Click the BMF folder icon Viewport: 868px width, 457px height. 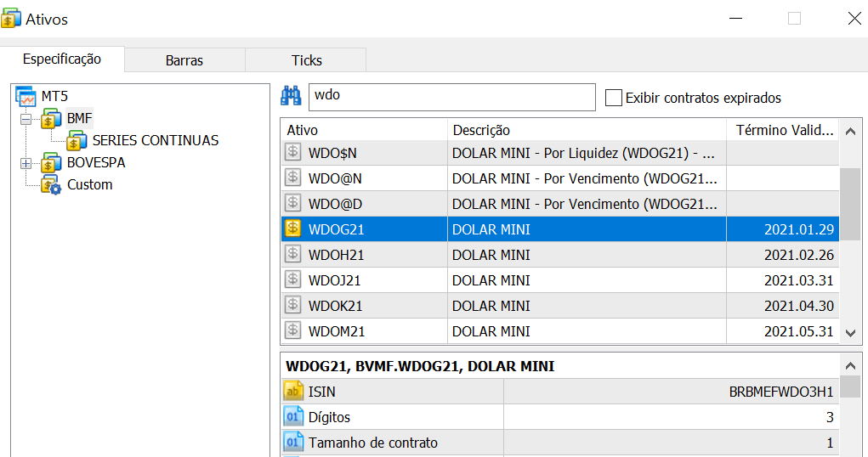52,118
